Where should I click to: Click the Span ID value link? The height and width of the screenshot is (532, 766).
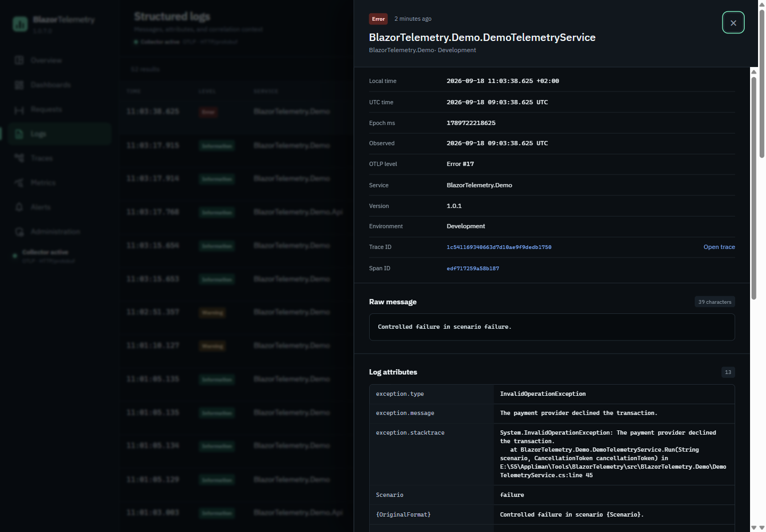pyautogui.click(x=473, y=269)
